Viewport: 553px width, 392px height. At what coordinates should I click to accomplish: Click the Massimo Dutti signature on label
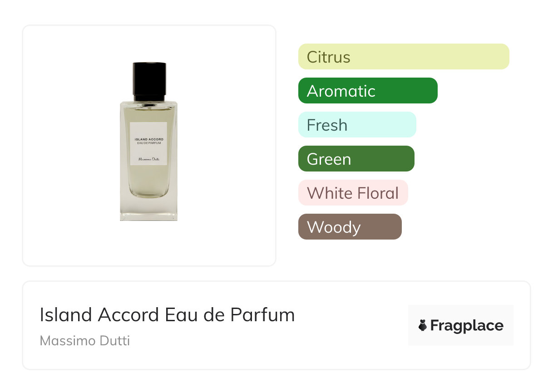pos(149,160)
